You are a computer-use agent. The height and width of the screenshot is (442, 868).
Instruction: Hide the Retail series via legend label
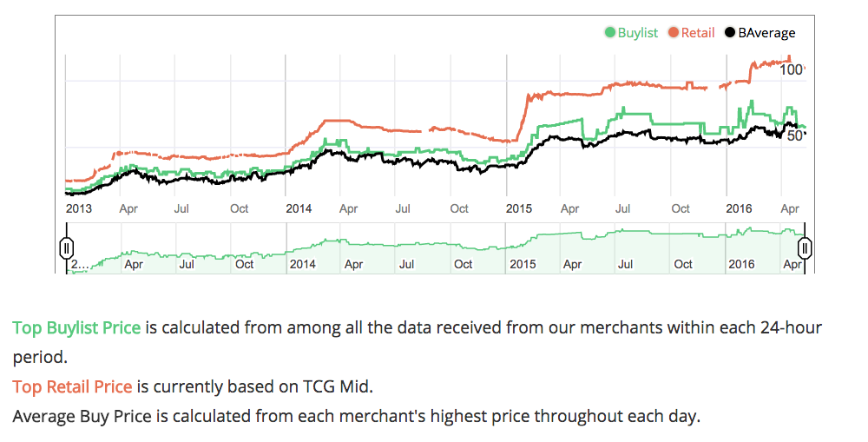(x=698, y=33)
